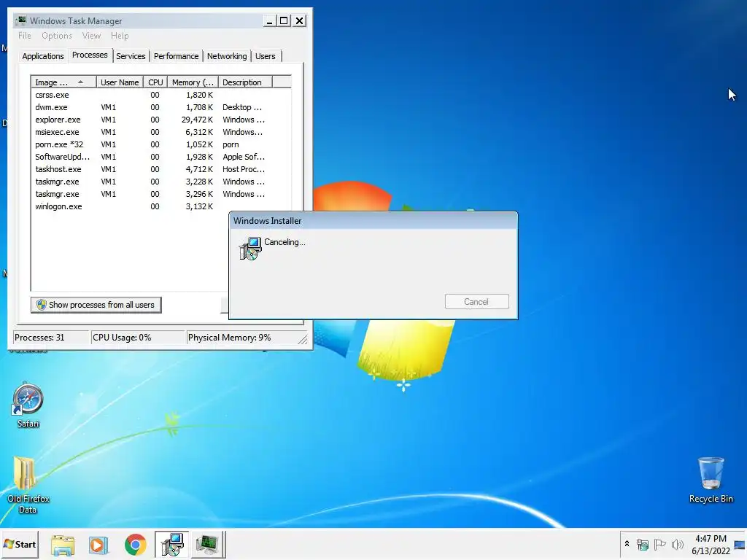Select the Recycle Bin icon

pos(711,480)
